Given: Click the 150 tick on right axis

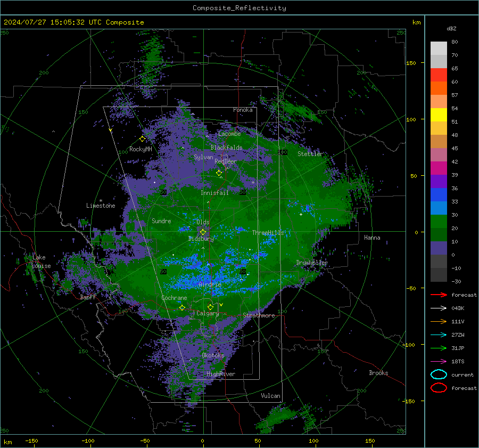Looking at the screenshot, I should [x=411, y=63].
